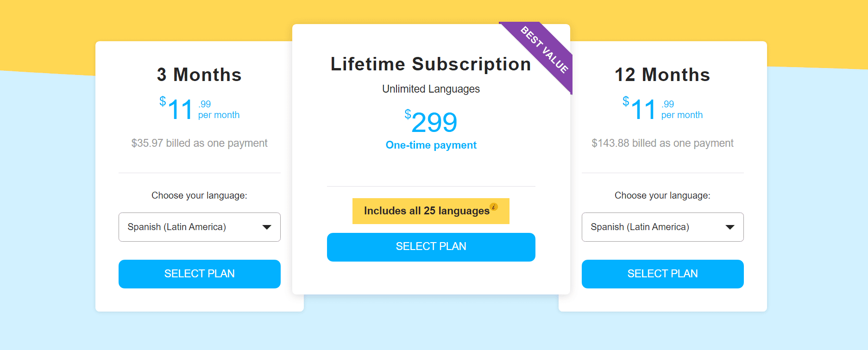Viewport: 868px width, 350px height.
Task: Click the Choose your language label on right card
Action: [x=662, y=195]
